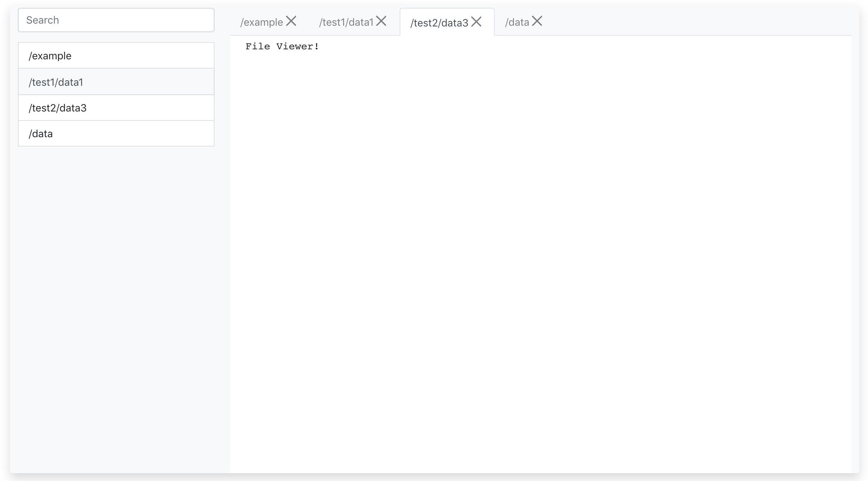
Task: Focus the Search input field
Action: click(116, 20)
